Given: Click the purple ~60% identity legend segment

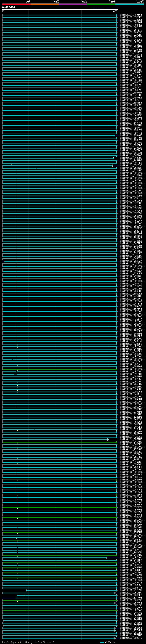Looking at the screenshot, I should (x=73, y=4).
